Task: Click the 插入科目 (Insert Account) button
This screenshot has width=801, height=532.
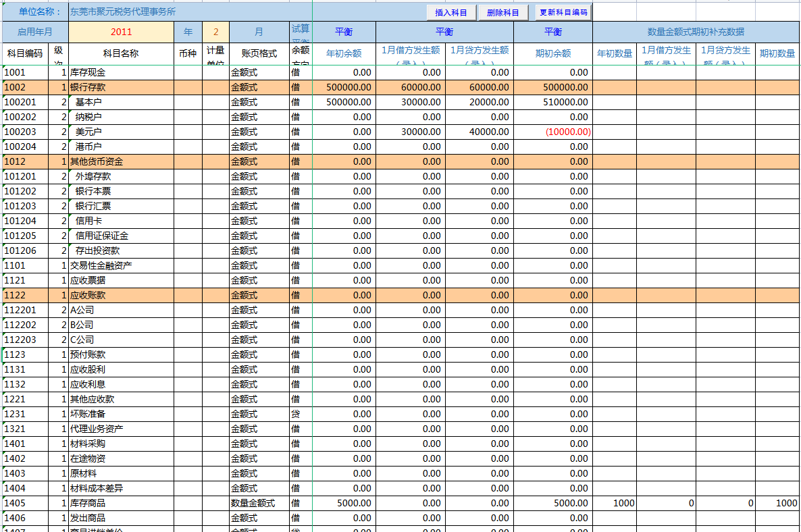Action: pyautogui.click(x=450, y=11)
